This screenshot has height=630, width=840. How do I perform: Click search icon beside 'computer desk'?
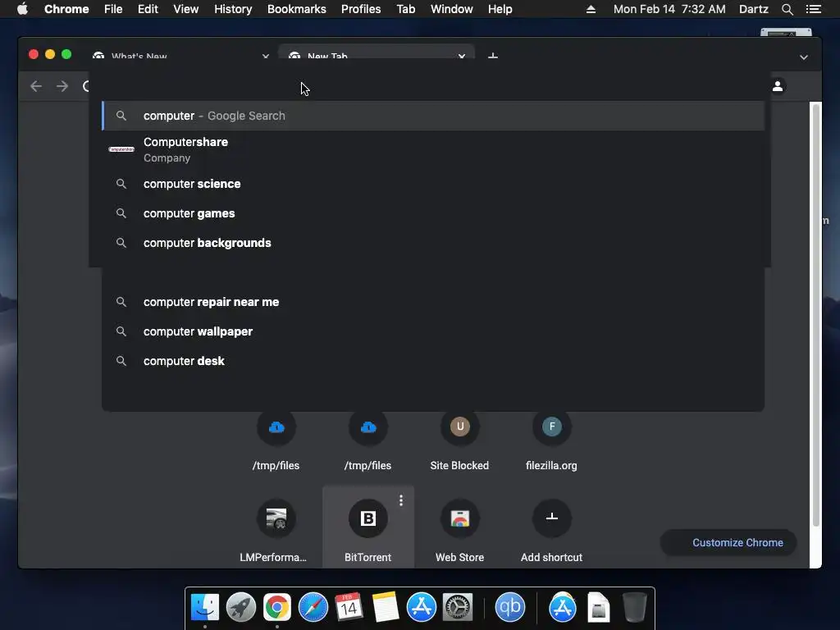coord(121,361)
